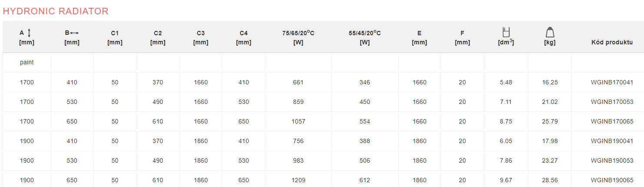Open product code WGINB190053
The height and width of the screenshot is (187, 644).
click(612, 160)
